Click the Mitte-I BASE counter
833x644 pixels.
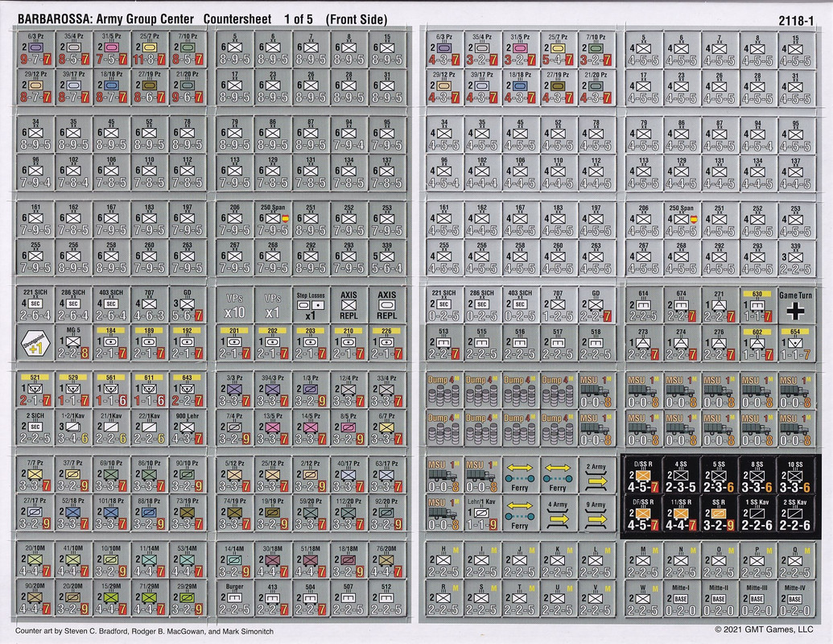pos(681,599)
